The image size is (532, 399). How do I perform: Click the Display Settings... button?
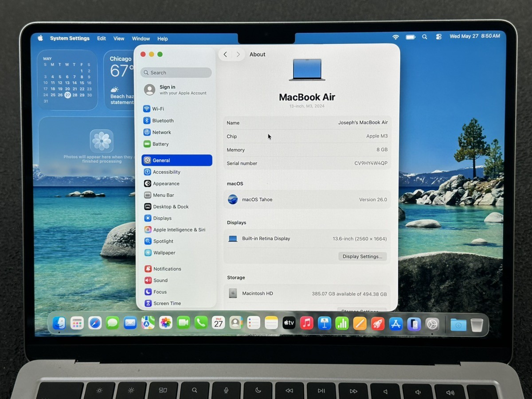point(362,256)
